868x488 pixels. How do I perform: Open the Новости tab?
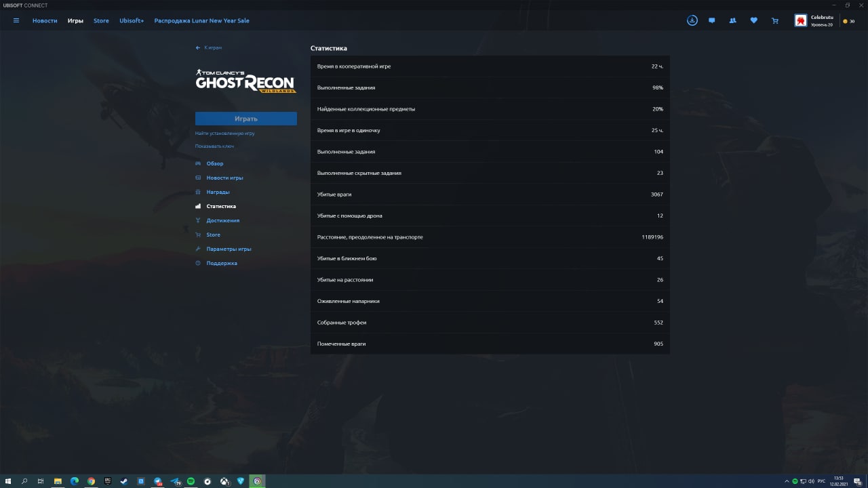(x=45, y=20)
